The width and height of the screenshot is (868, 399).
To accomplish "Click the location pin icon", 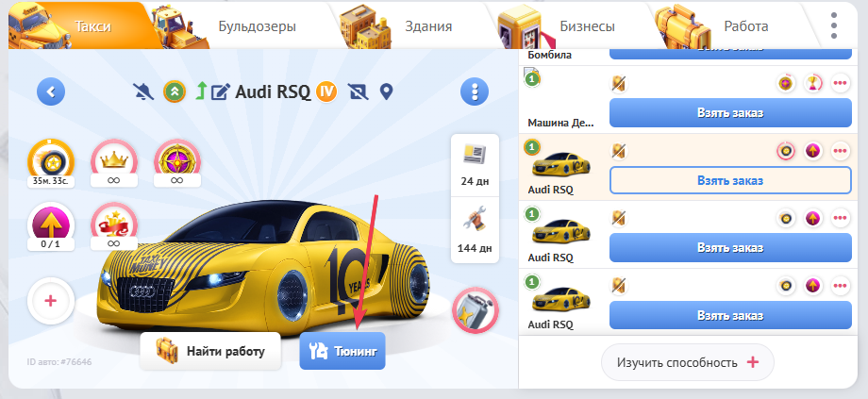I will [x=386, y=92].
